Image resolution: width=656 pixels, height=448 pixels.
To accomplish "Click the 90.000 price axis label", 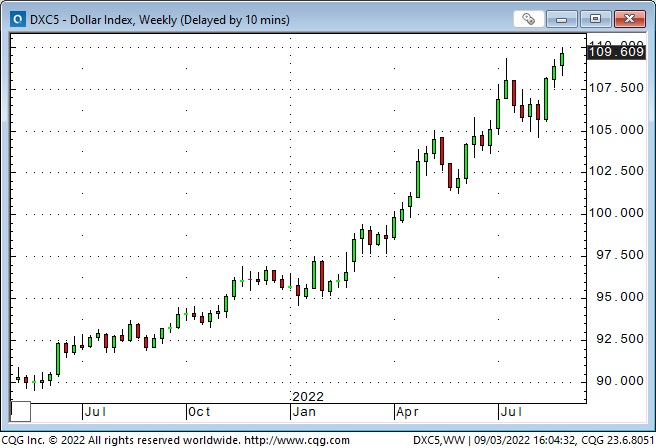I will 620,381.
